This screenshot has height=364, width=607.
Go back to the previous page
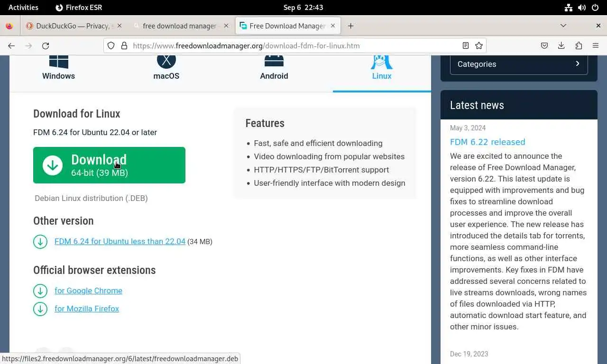[x=11, y=45]
